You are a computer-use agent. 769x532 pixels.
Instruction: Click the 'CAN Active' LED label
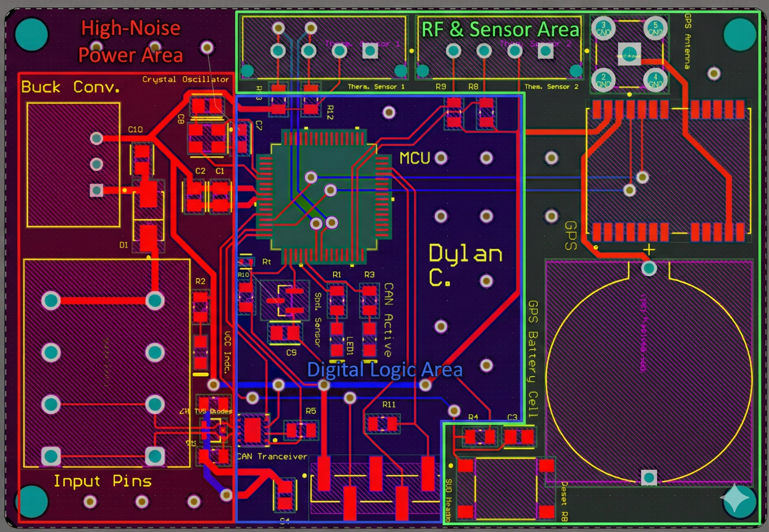click(x=388, y=320)
